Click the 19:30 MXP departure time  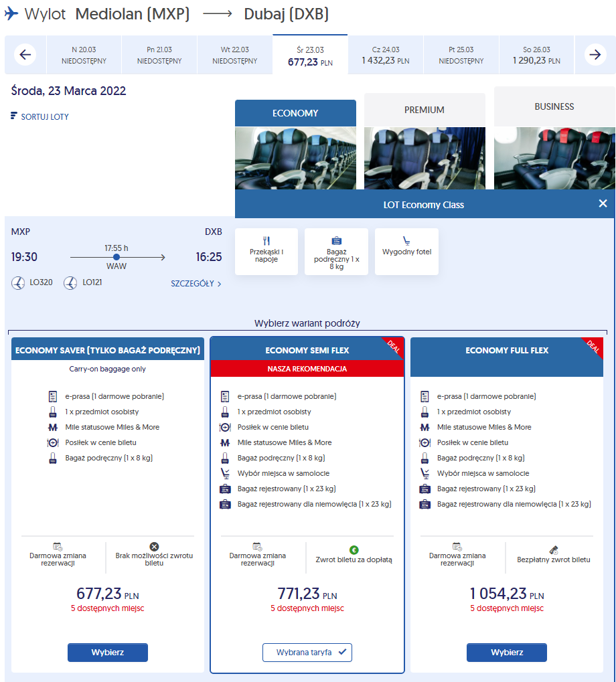24,256
